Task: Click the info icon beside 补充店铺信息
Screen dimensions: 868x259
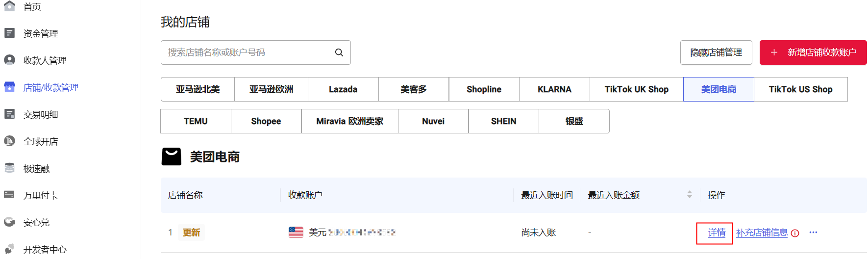Action: (795, 233)
